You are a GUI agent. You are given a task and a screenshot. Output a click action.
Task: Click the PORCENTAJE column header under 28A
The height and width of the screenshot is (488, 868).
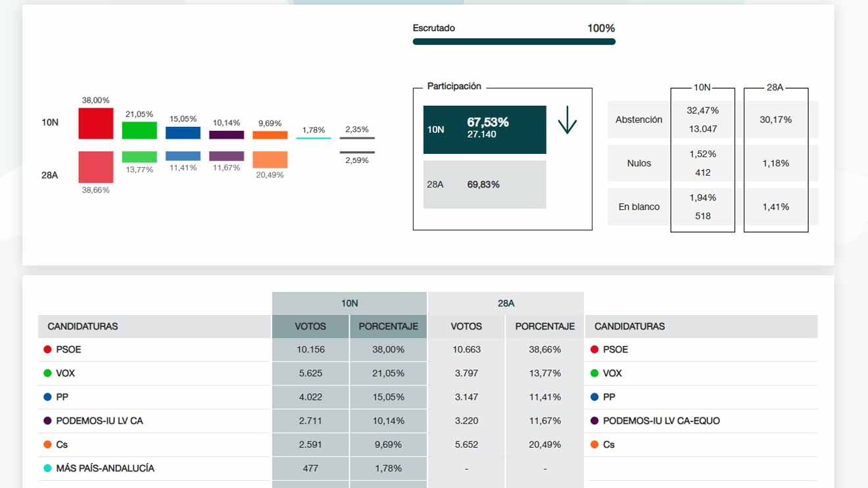(544, 326)
